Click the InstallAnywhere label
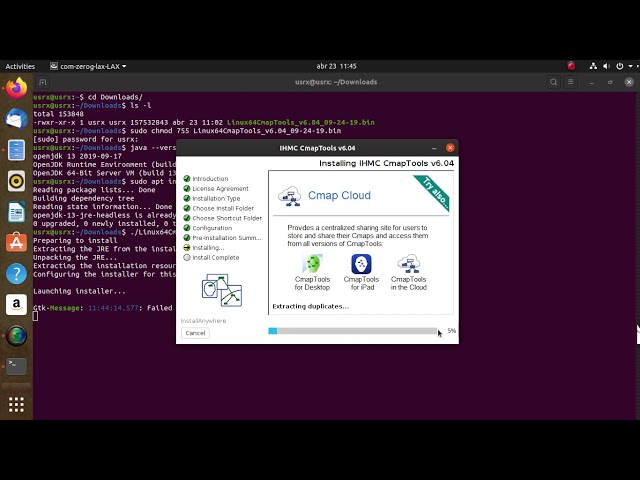Screen dimensions: 640x480 [x=203, y=321]
